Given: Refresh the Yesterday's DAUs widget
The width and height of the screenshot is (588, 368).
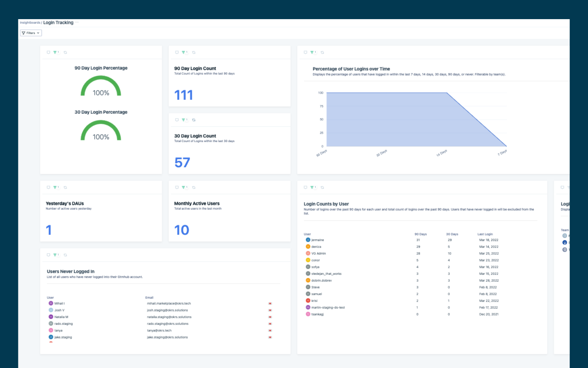Looking at the screenshot, I should point(65,187).
